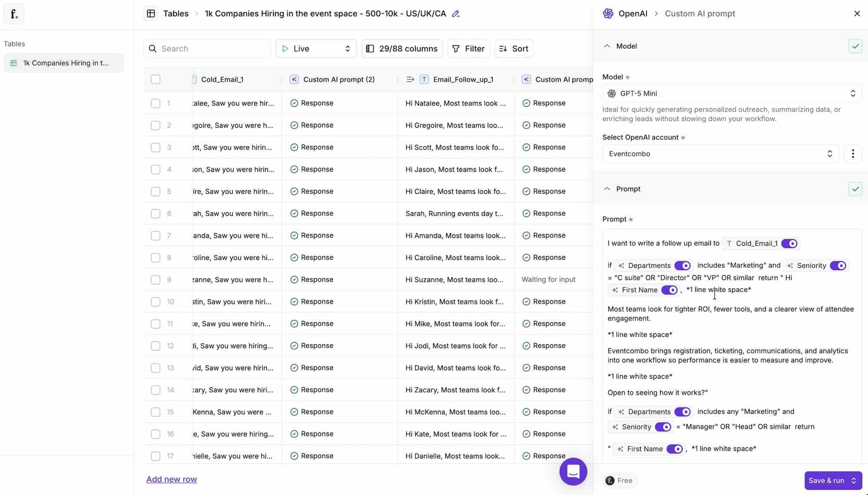
Task: Click the OpenAI logo in panel header
Action: point(608,13)
